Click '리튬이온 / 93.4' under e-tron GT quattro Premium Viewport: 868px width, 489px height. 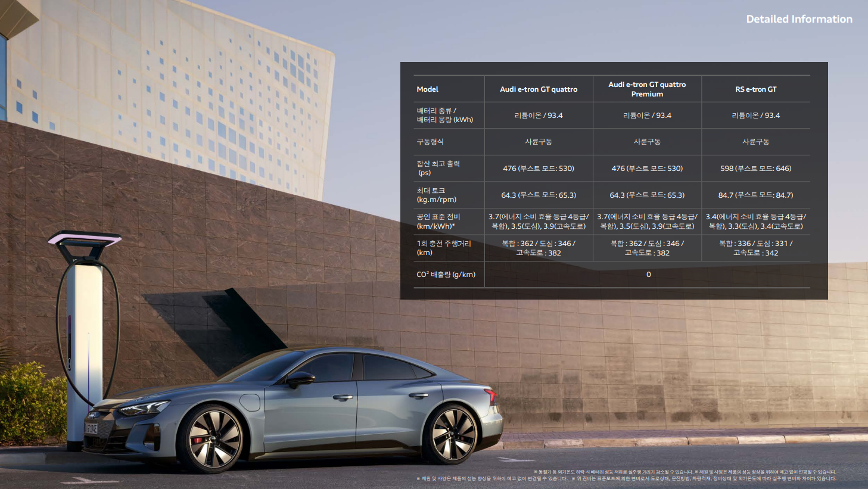pos(647,116)
